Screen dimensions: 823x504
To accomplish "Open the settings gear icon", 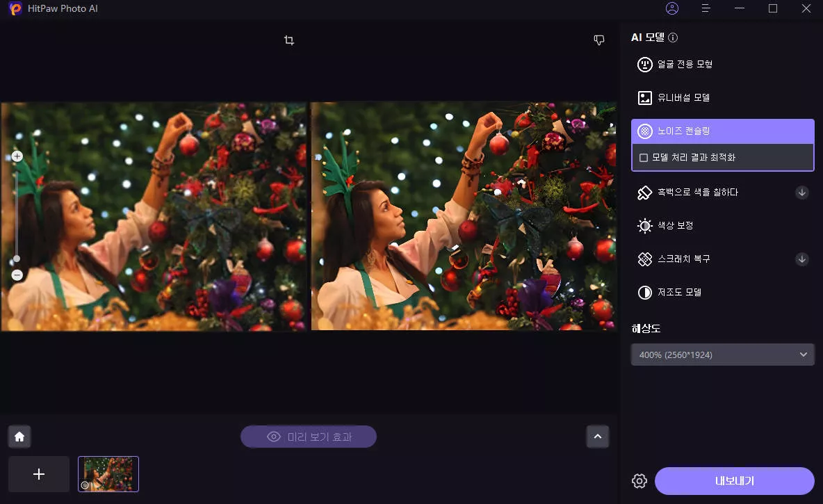I will coord(639,481).
